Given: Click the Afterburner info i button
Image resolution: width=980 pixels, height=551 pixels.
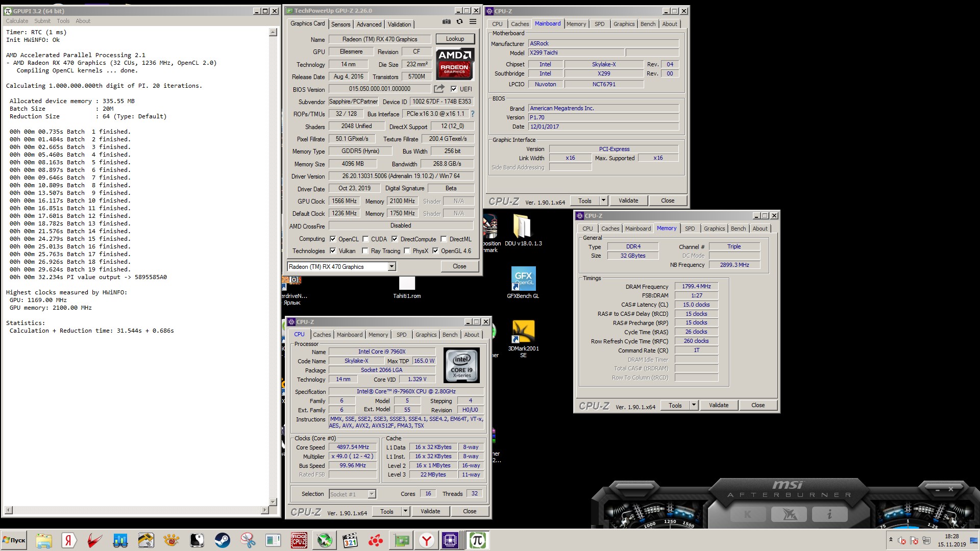Looking at the screenshot, I should (829, 514).
